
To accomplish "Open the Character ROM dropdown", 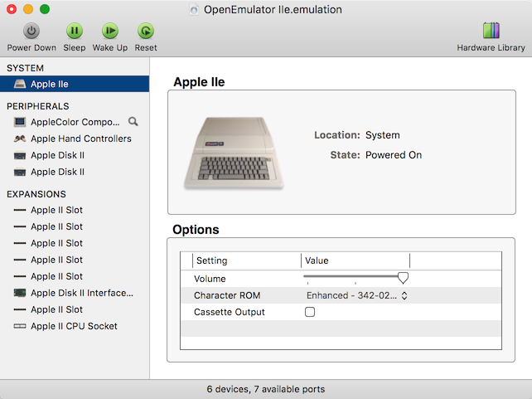I will click(x=356, y=295).
